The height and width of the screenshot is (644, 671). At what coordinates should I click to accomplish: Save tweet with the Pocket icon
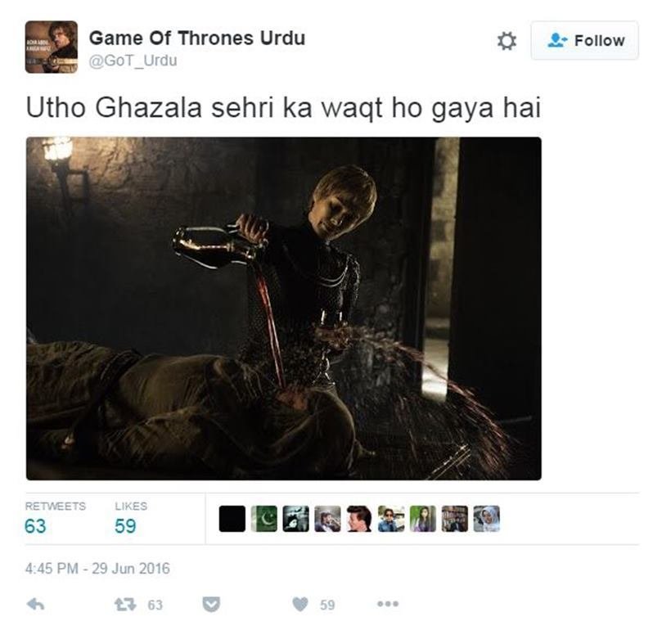pos(211,604)
